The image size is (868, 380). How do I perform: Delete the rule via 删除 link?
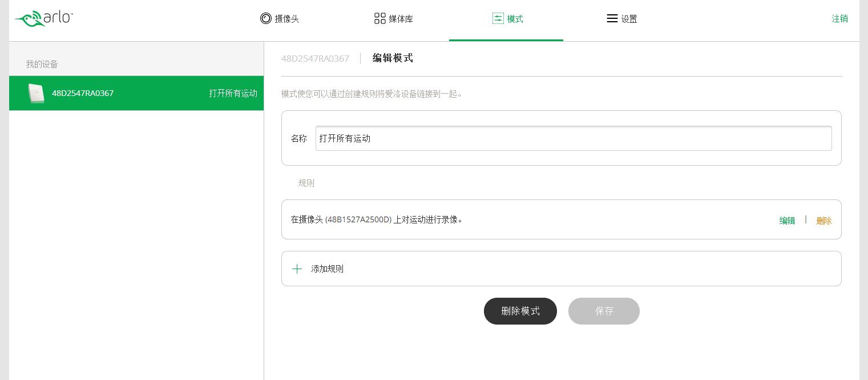click(823, 221)
